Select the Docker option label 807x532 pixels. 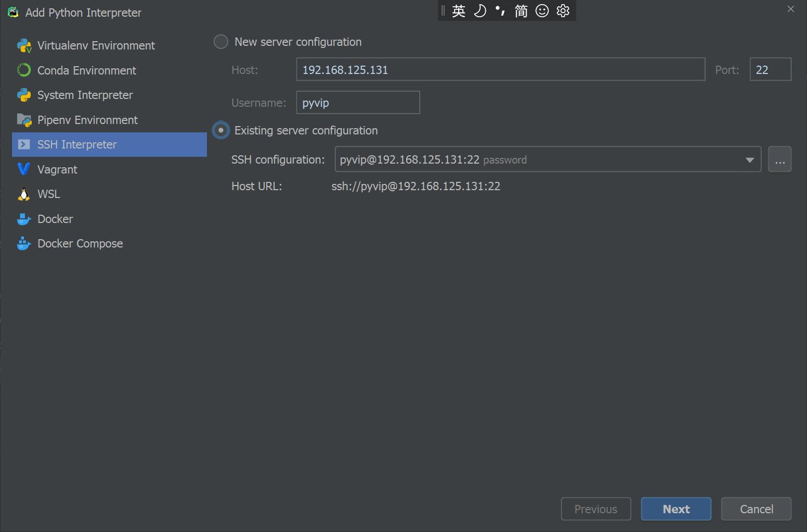click(x=55, y=219)
